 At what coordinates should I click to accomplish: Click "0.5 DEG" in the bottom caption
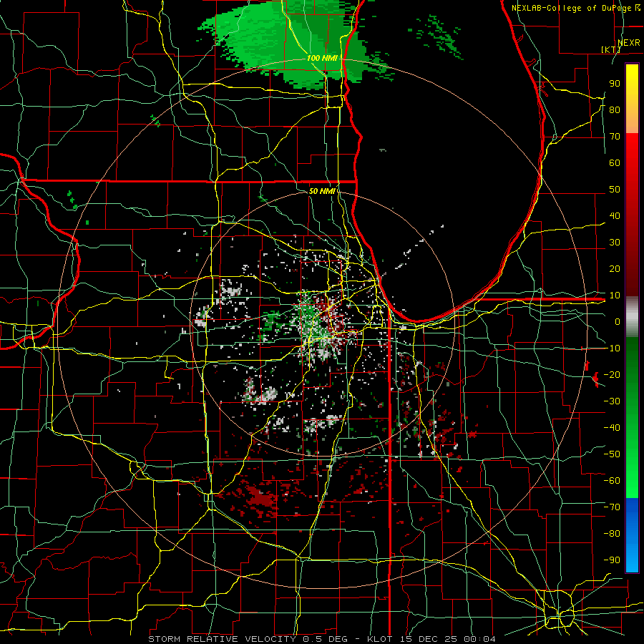point(325,639)
